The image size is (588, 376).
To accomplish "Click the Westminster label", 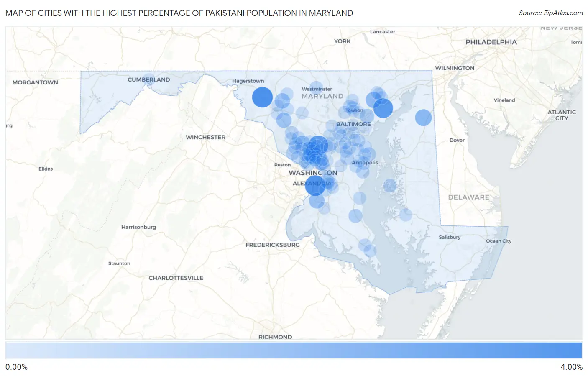I will coord(317,89).
